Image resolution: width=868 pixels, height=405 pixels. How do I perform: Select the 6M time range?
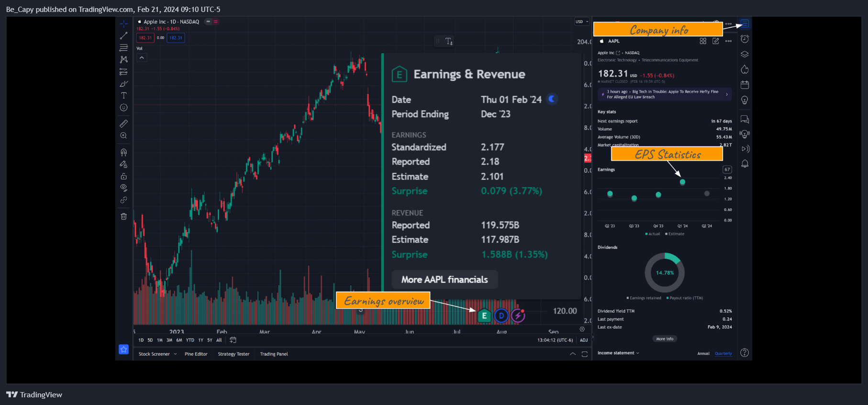click(x=179, y=340)
